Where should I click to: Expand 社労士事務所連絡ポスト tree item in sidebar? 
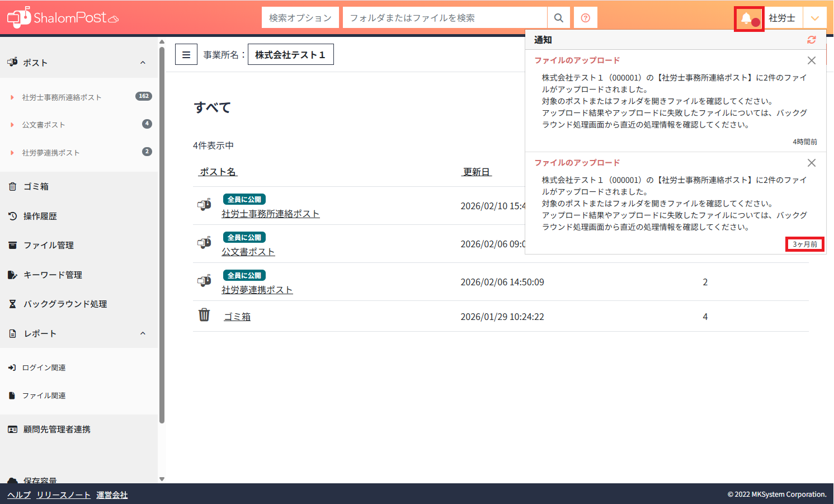pos(12,97)
